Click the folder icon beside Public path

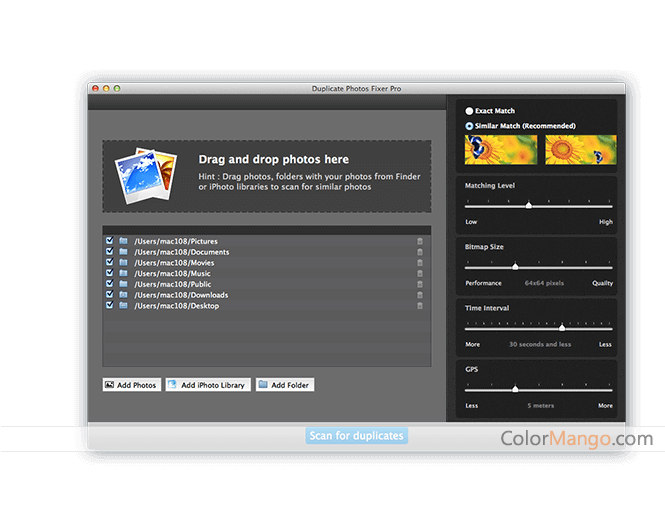(x=124, y=284)
